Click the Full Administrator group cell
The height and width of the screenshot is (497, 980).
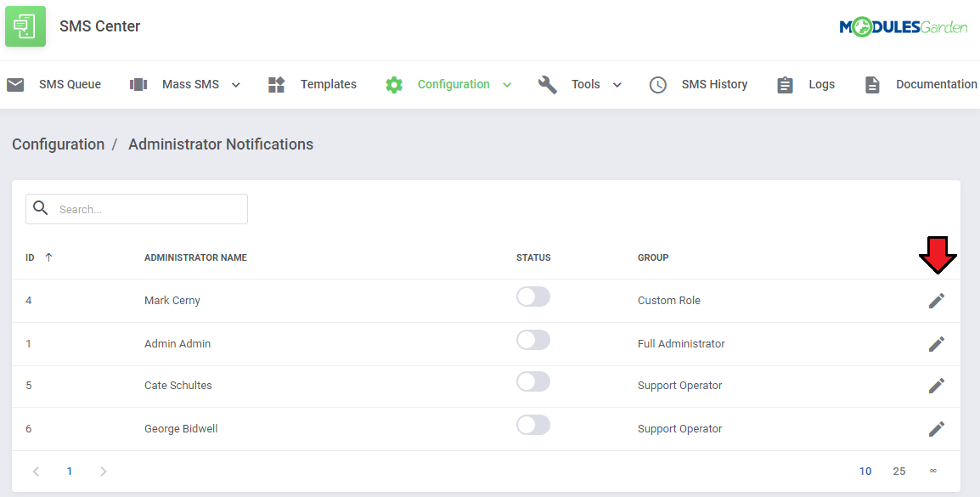pyautogui.click(x=681, y=344)
